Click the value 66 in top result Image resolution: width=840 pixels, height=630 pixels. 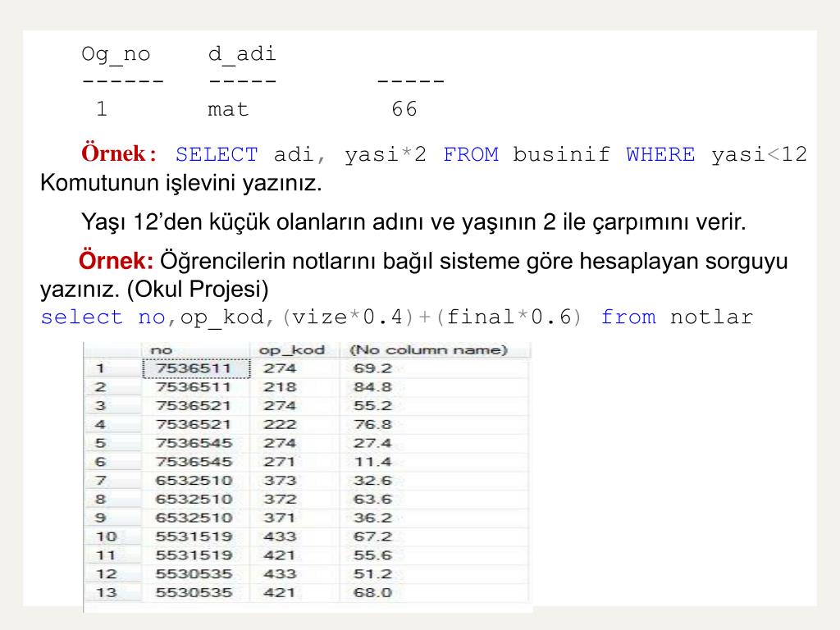click(404, 109)
